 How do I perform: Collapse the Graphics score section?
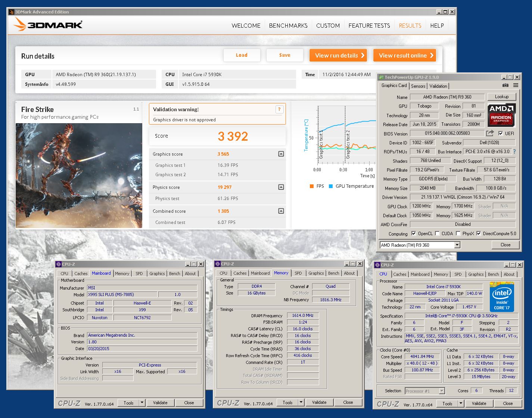tap(281, 154)
